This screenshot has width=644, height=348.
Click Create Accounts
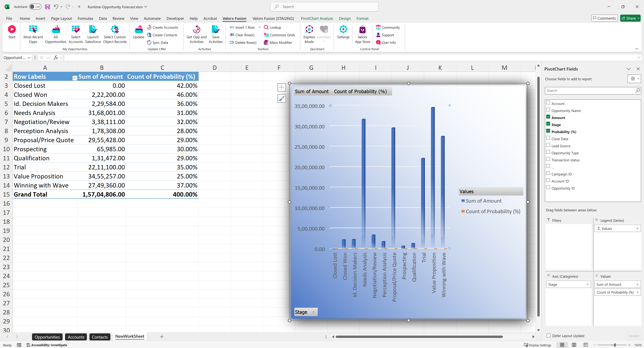(x=163, y=27)
